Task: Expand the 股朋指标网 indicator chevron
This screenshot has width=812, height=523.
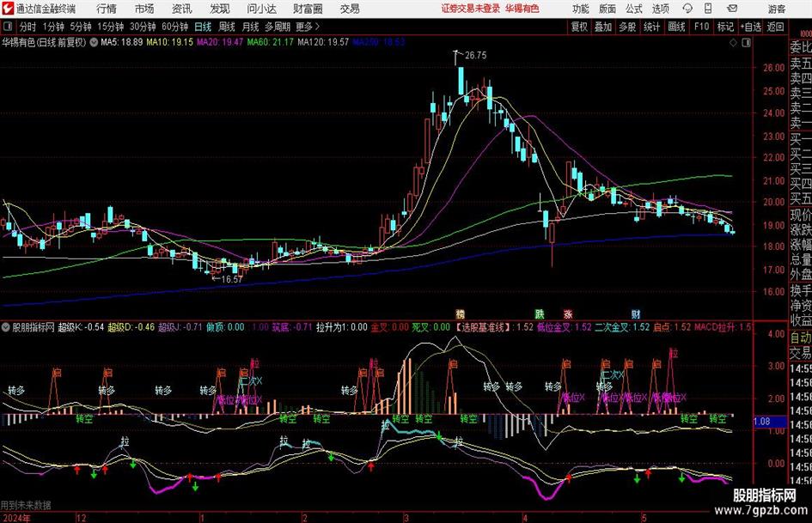Action: point(6,327)
